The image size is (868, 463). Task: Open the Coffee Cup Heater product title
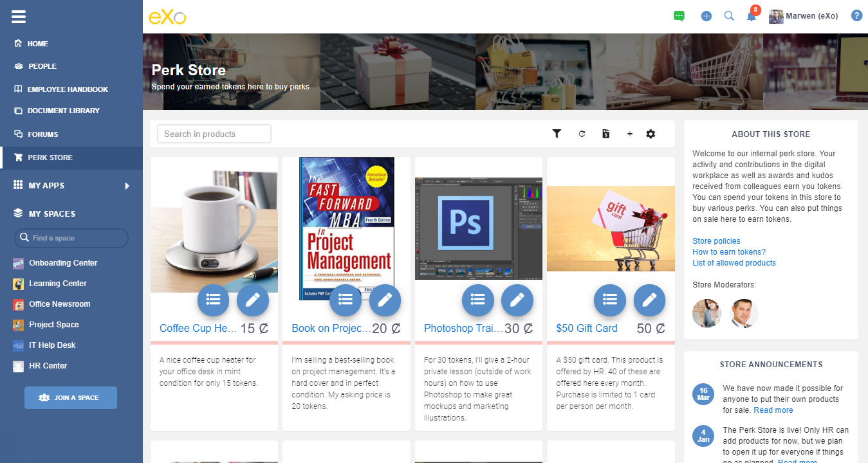click(x=198, y=328)
